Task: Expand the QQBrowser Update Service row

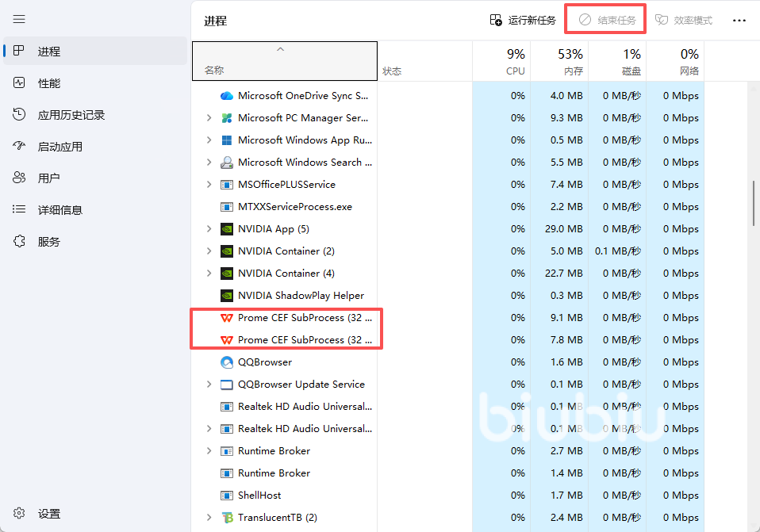Action: (209, 385)
